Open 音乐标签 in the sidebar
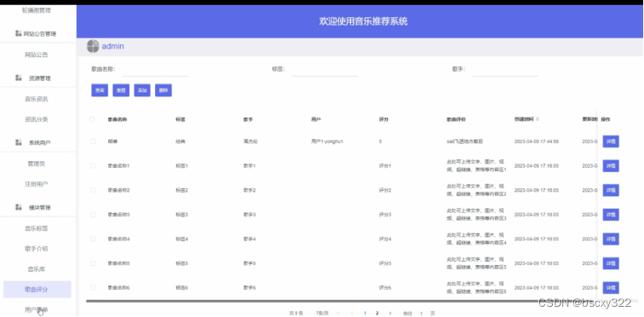This screenshot has height=317, width=644. click(x=37, y=228)
